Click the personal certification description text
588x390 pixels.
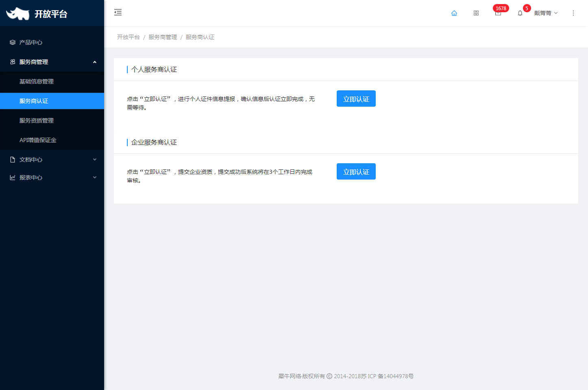[x=221, y=103]
